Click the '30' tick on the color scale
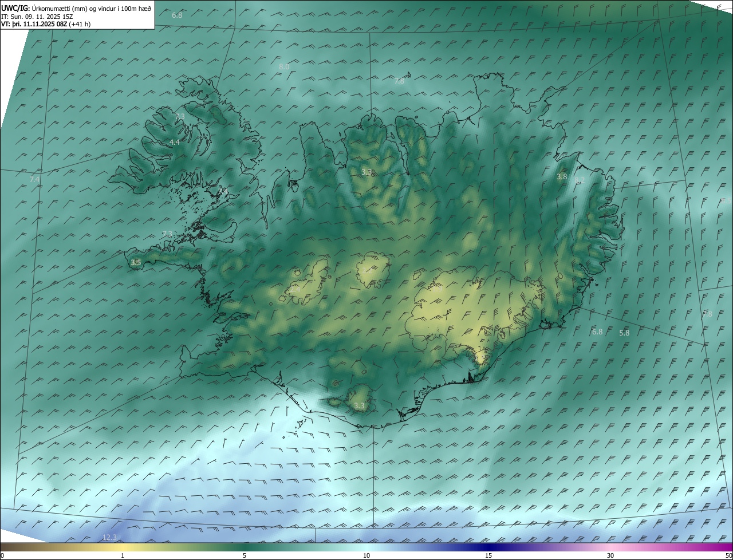733x560 pixels. point(610,555)
